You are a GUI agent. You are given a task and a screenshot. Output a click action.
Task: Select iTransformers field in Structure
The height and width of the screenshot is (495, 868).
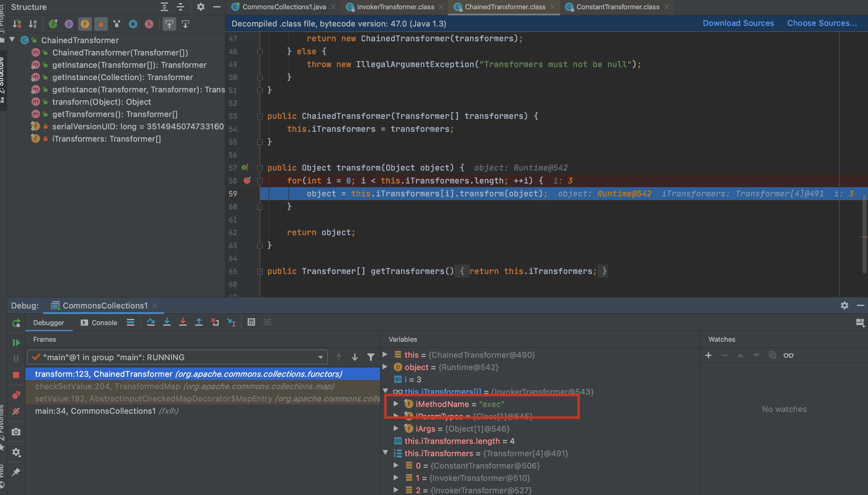click(x=107, y=139)
